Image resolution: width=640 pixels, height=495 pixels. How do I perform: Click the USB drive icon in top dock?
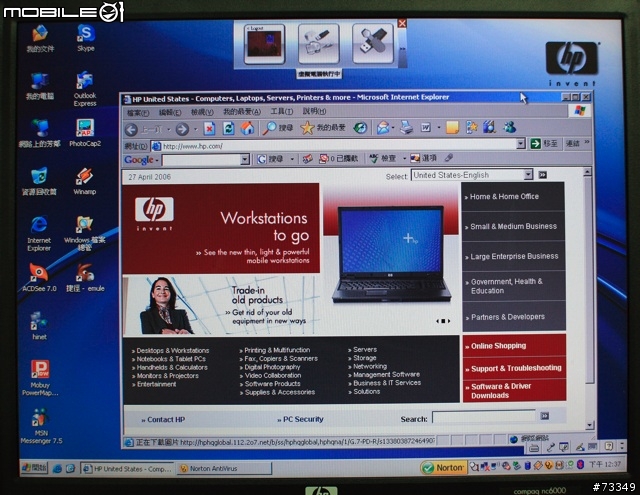click(373, 43)
